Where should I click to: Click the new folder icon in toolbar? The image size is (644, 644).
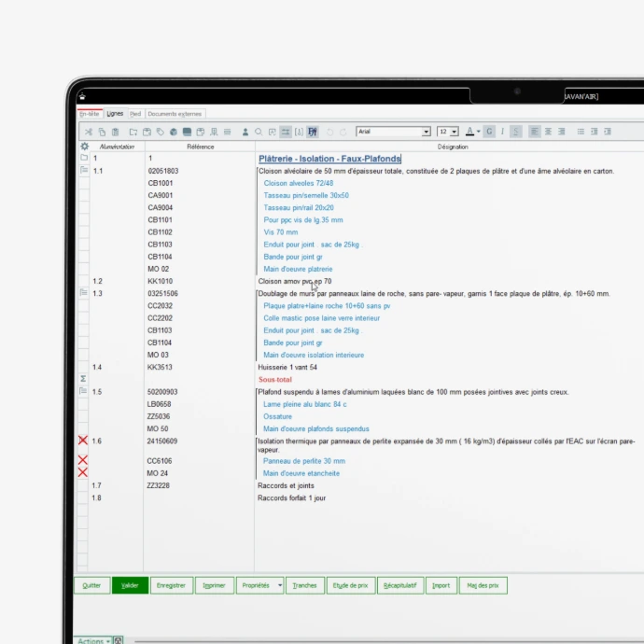click(x=133, y=132)
